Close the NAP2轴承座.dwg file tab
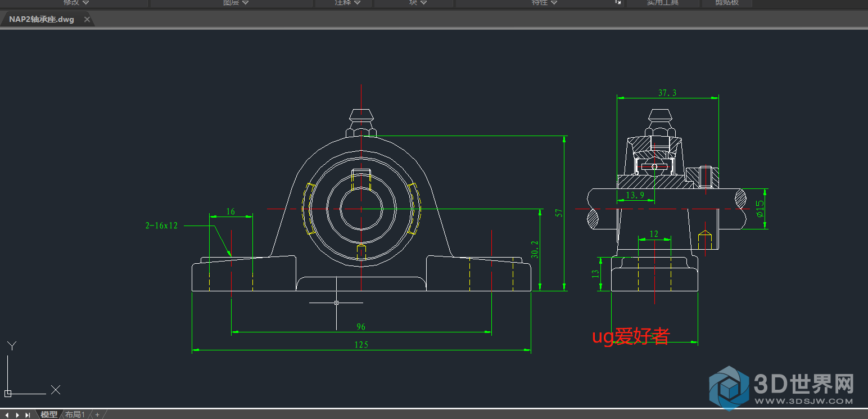Image resolution: width=868 pixels, height=419 pixels. pos(87,19)
